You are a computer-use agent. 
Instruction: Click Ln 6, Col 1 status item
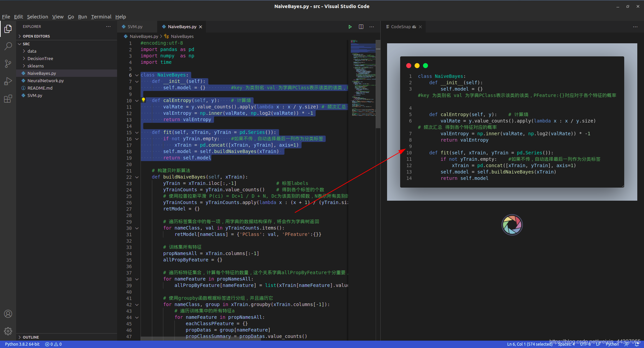click(x=530, y=344)
